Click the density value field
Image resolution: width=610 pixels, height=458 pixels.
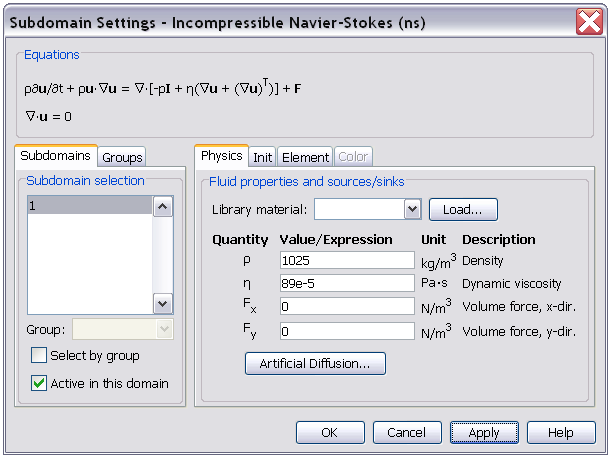[x=347, y=260]
